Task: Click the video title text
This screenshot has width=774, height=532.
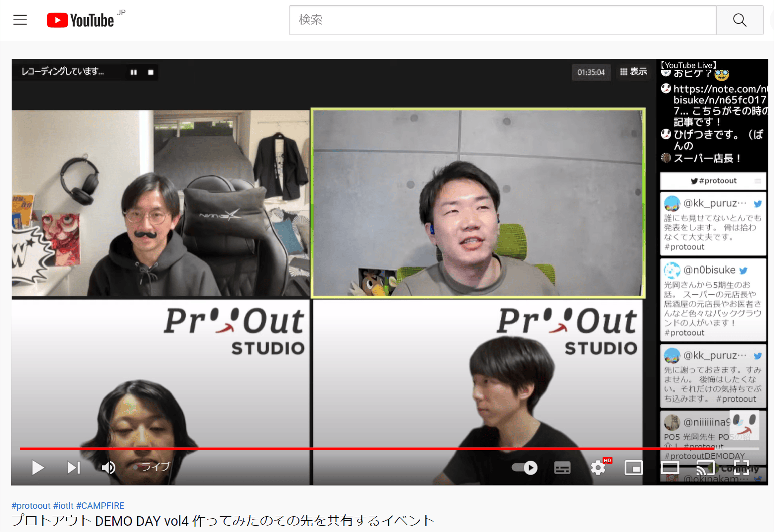Action: pos(222,521)
